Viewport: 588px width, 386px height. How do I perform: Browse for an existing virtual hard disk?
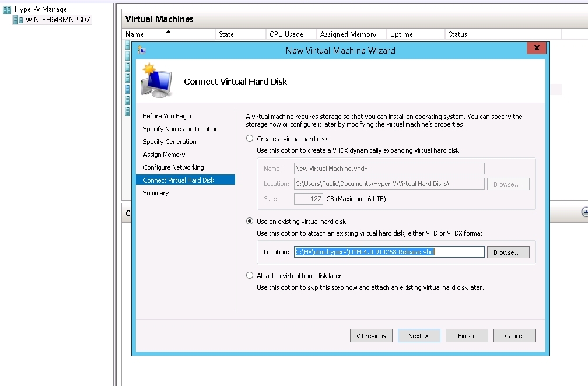pyautogui.click(x=508, y=252)
